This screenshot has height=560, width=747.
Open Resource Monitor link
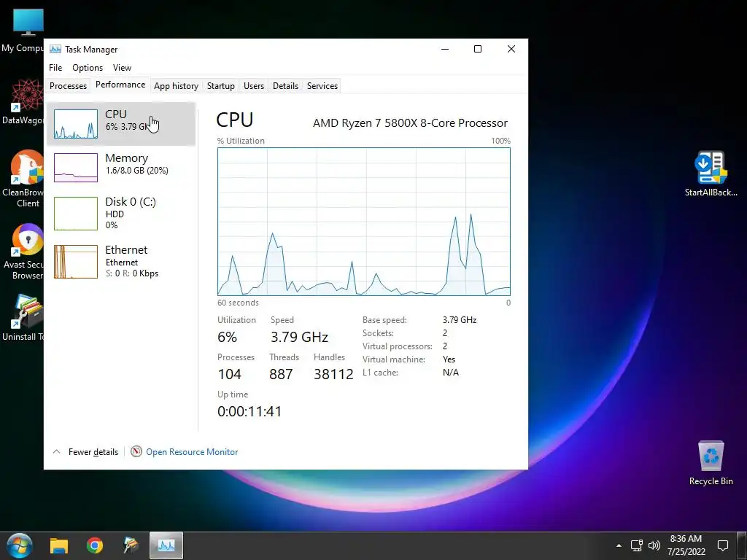point(192,452)
